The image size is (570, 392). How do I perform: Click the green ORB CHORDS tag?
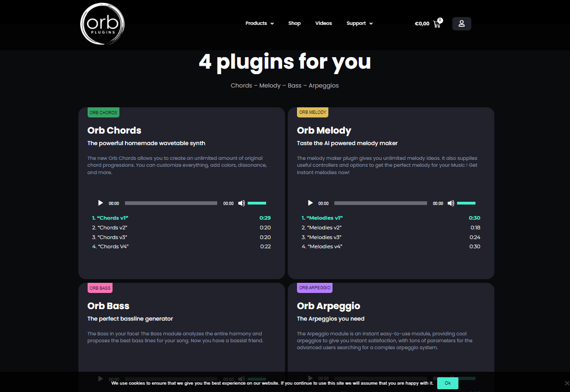103,112
